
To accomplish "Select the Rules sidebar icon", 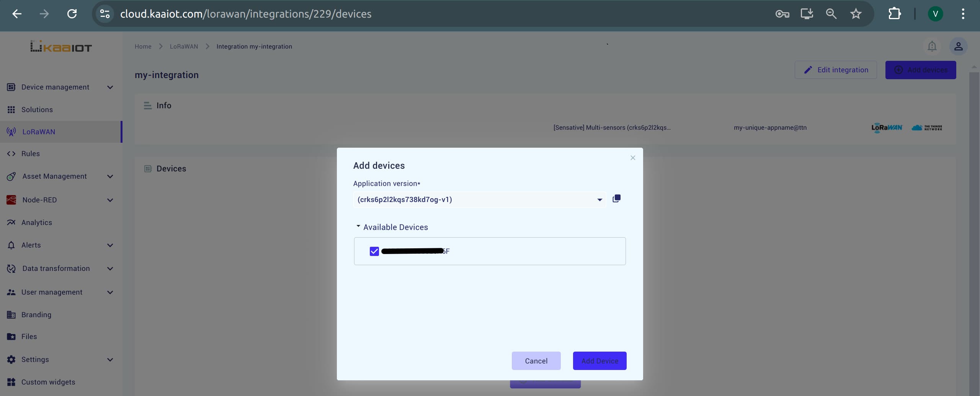I will coord(11,153).
